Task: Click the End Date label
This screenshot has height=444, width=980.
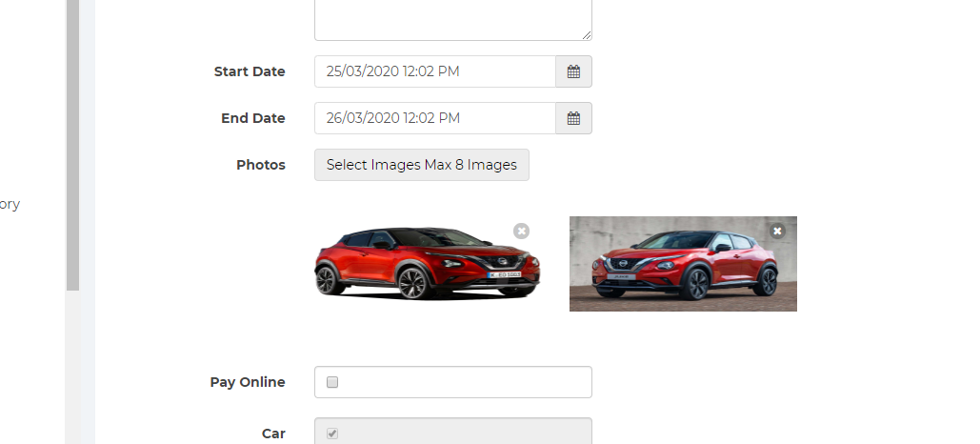Action: coord(253,118)
